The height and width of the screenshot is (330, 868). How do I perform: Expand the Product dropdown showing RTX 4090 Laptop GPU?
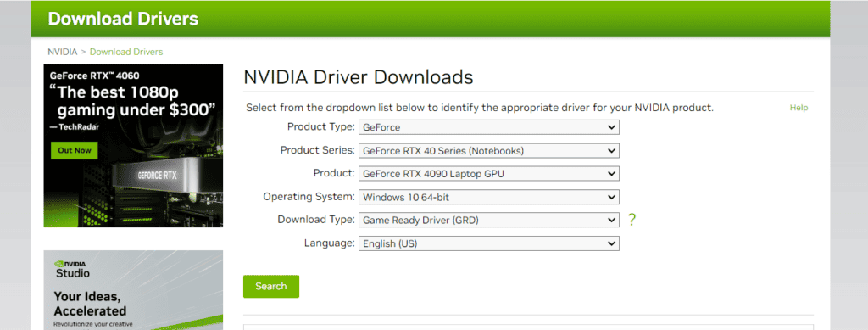point(489,174)
